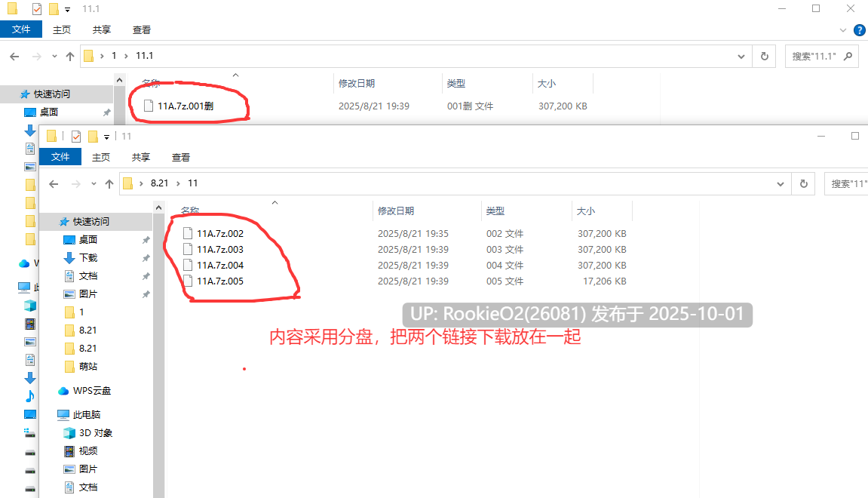Sort by 大小 column in 11.1 window

pyautogui.click(x=547, y=84)
